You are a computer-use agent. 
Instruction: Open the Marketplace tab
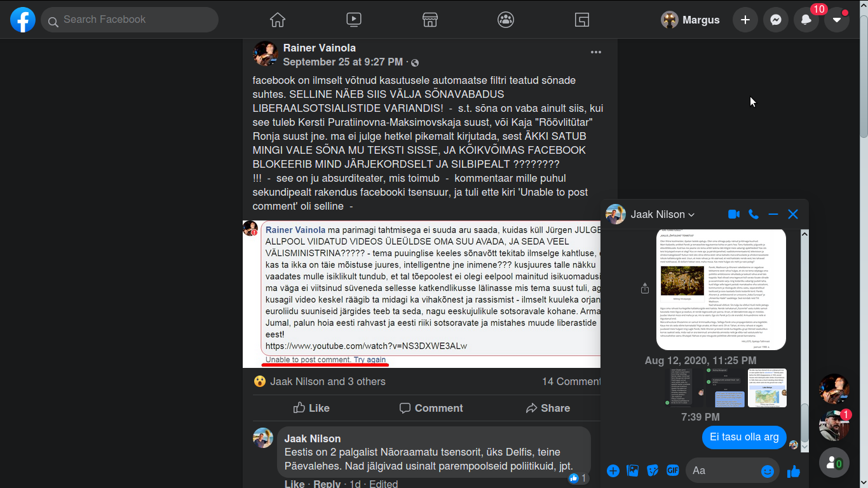[430, 20]
